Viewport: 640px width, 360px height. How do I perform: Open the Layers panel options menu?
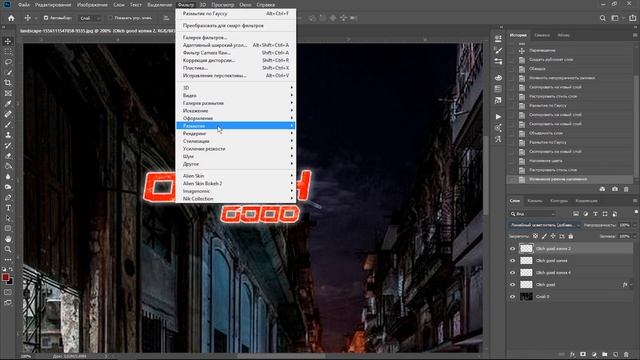tap(634, 201)
